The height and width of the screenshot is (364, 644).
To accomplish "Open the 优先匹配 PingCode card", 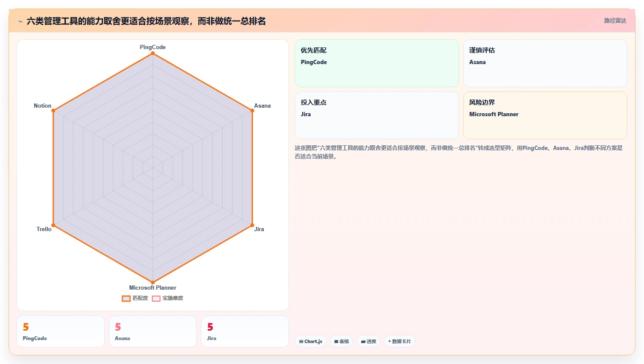I will (x=376, y=63).
